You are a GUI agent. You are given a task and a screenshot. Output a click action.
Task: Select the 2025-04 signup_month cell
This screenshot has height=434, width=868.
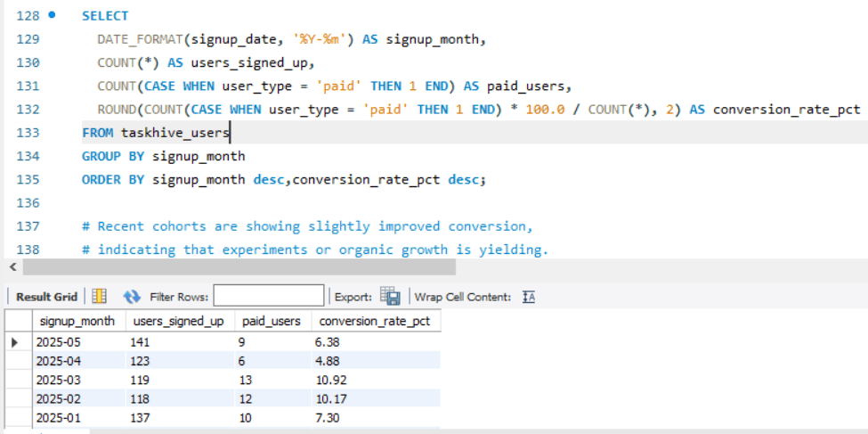coord(78,361)
